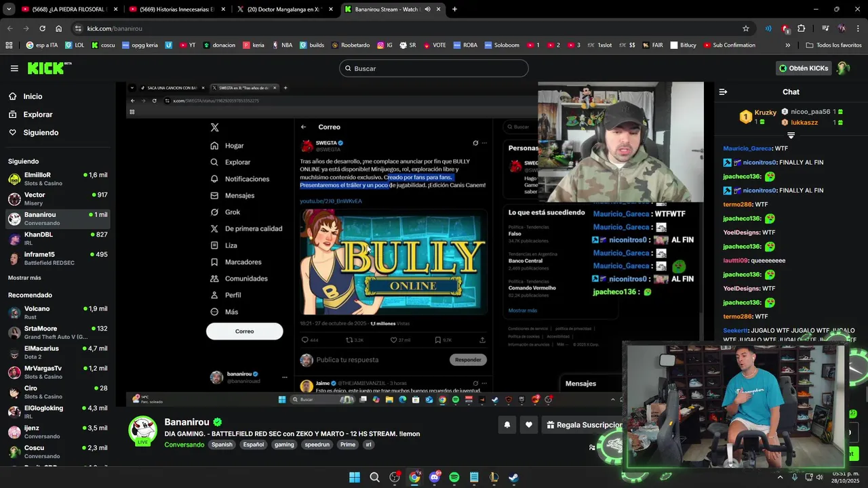This screenshot has height=488, width=868.
Task: Open Discord from the taskbar
Action: 435,477
